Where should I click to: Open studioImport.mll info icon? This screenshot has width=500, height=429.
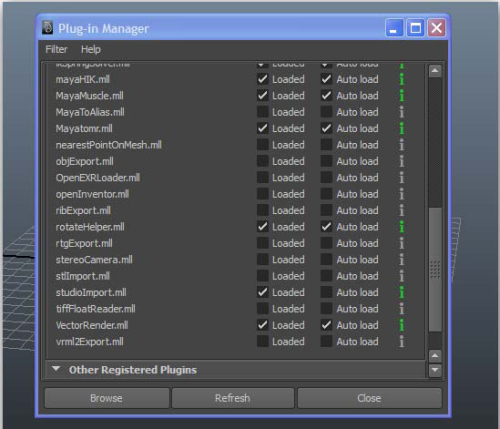pyautogui.click(x=402, y=292)
